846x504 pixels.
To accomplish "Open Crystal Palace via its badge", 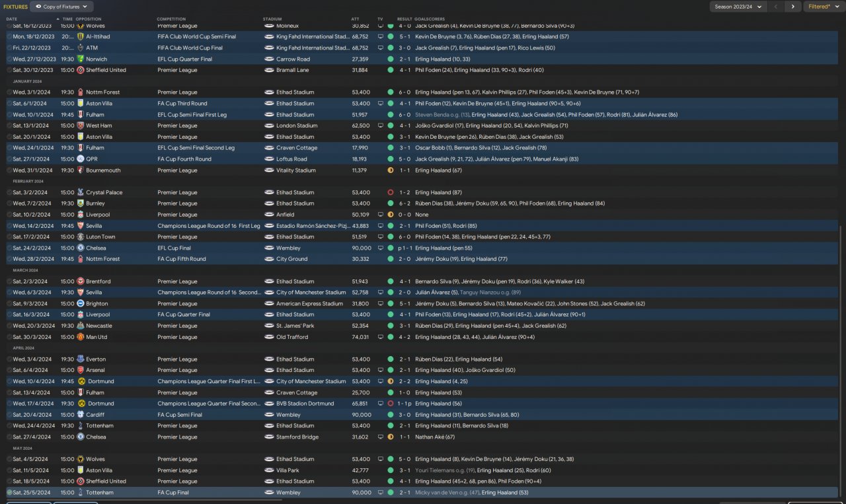I will pos(80,192).
